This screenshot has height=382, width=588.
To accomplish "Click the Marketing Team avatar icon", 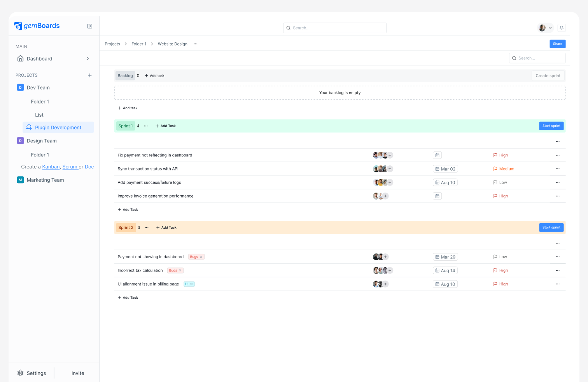I will 20,180.
